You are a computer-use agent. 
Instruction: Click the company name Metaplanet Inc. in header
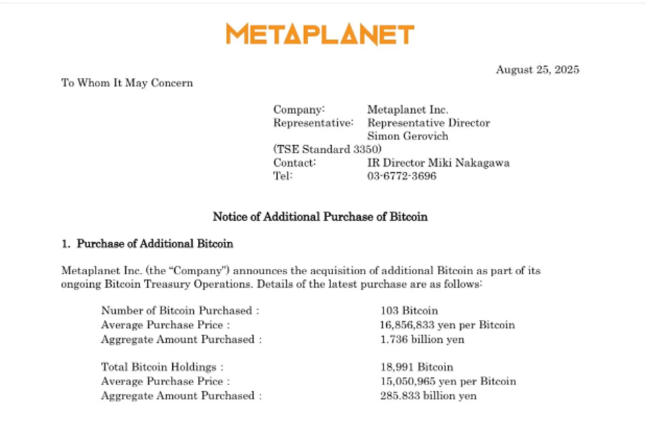(x=408, y=110)
